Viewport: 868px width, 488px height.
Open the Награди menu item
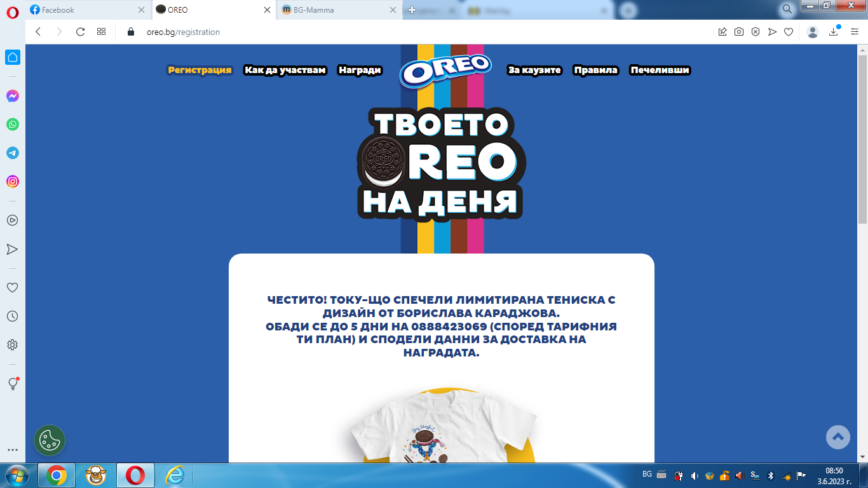coord(360,70)
